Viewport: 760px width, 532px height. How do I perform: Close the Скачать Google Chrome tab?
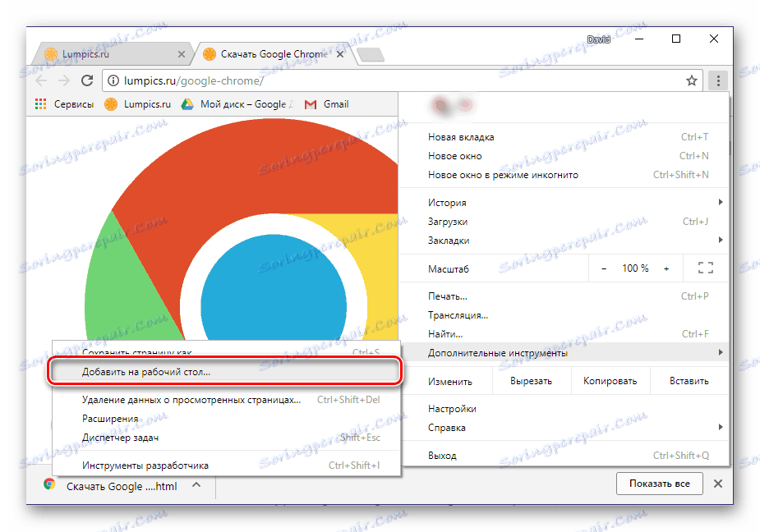tap(340, 54)
